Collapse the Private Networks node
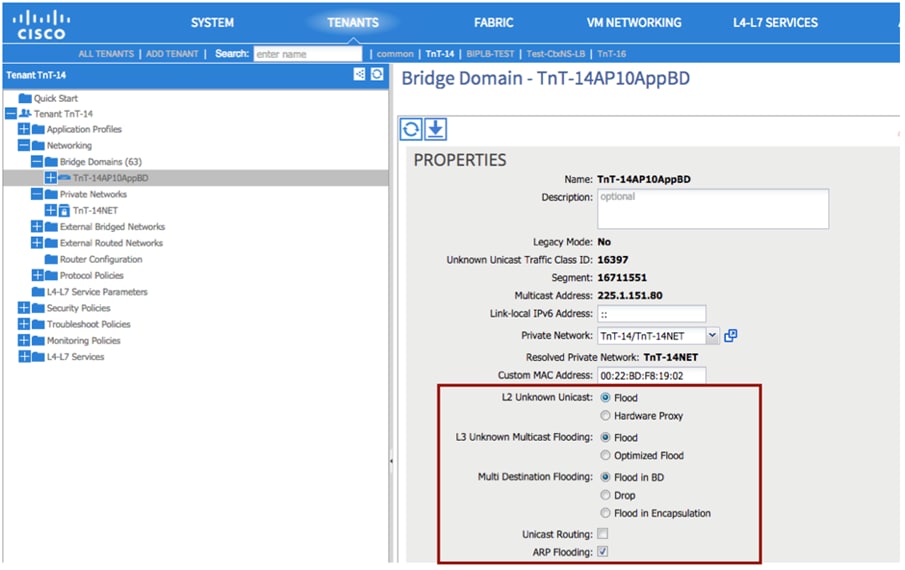 tap(37, 194)
